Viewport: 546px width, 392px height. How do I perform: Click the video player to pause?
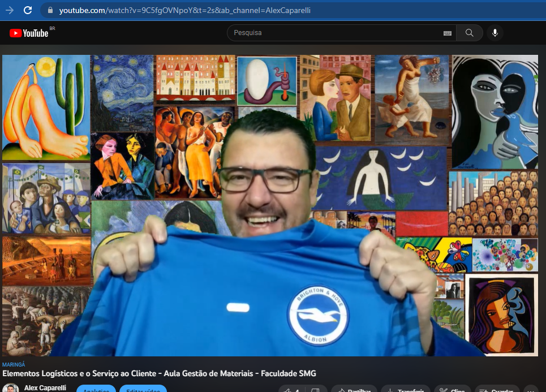click(x=270, y=205)
